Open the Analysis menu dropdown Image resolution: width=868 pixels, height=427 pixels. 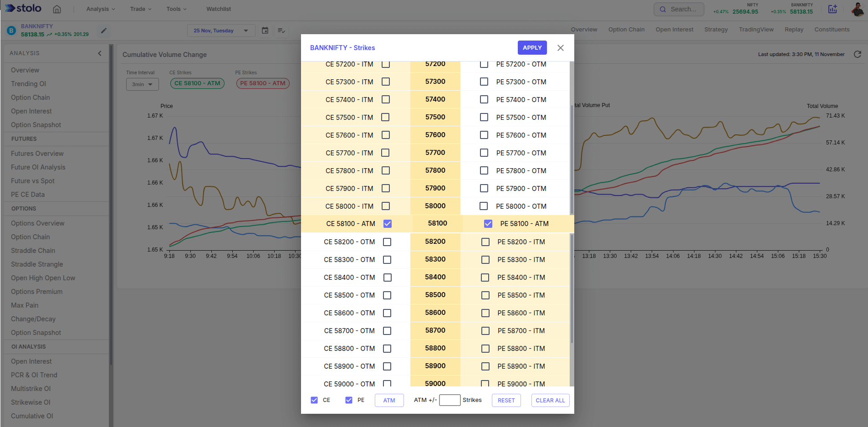pos(101,9)
